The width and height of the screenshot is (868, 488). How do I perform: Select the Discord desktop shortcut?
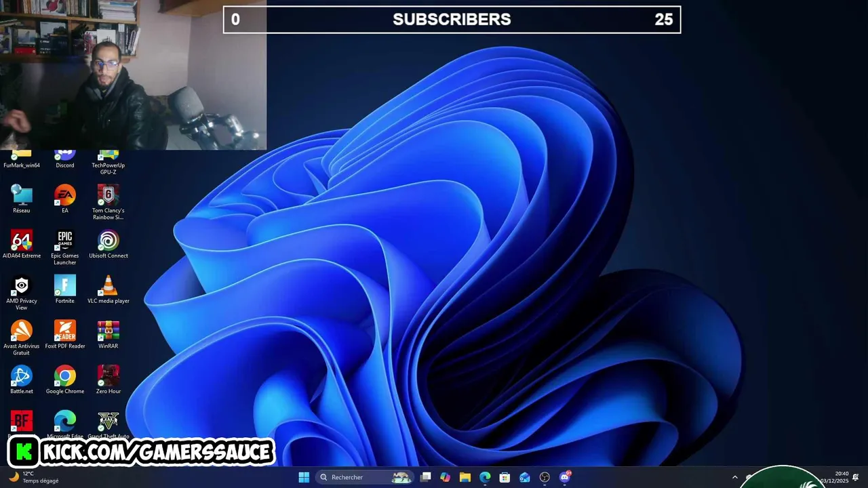[x=65, y=160]
